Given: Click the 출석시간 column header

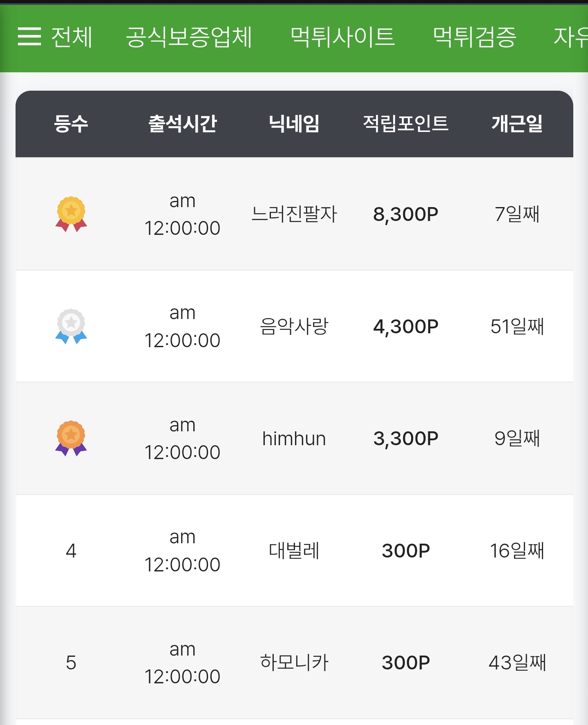Looking at the screenshot, I should click(182, 124).
